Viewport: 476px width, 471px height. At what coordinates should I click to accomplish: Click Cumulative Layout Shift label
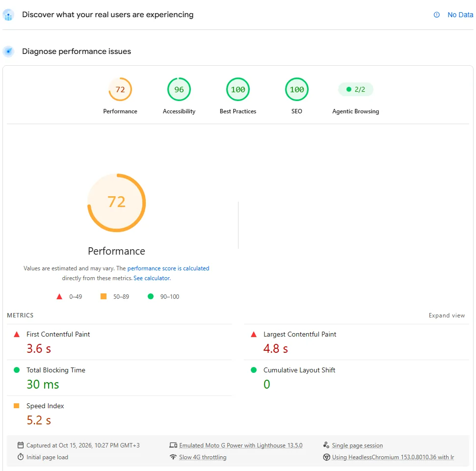tap(299, 370)
